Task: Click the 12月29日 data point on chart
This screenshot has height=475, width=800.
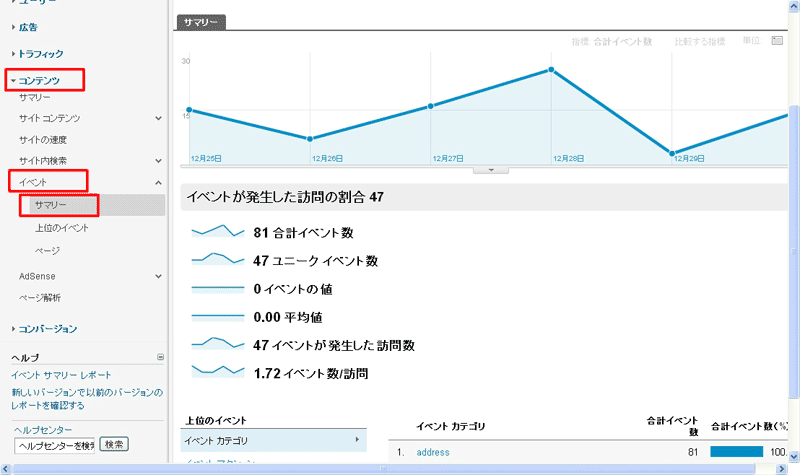Action: 672,153
